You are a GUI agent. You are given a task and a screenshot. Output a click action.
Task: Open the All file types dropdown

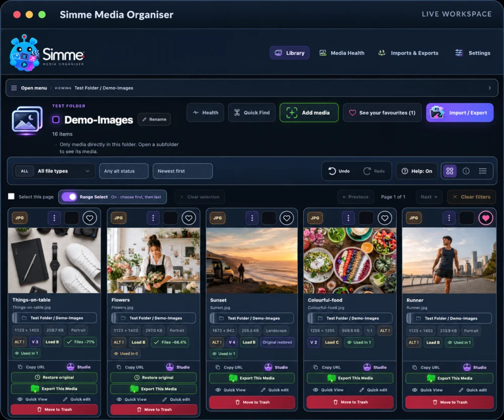point(54,171)
